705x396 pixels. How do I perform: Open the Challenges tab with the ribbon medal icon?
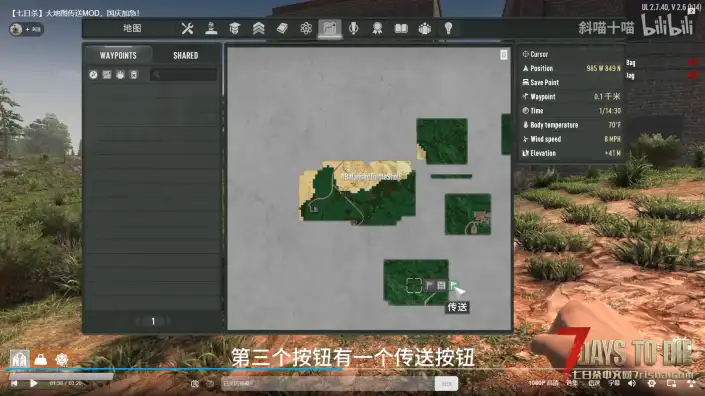[x=377, y=28]
